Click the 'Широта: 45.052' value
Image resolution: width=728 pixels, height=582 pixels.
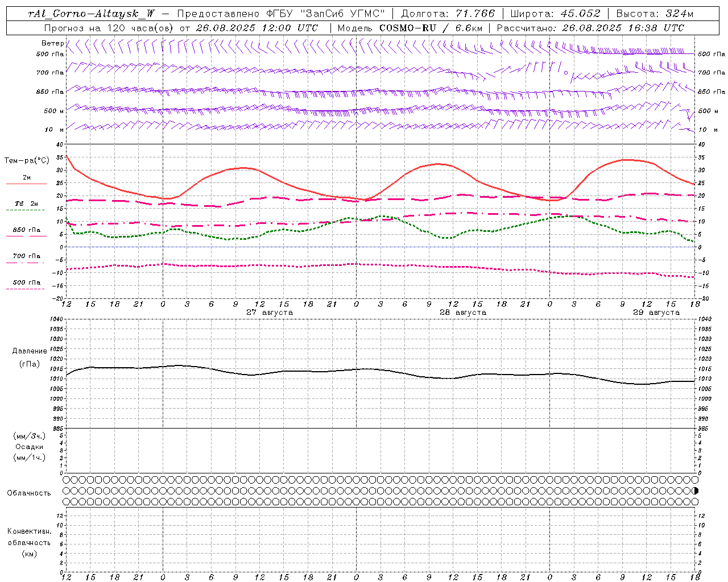pyautogui.click(x=555, y=14)
